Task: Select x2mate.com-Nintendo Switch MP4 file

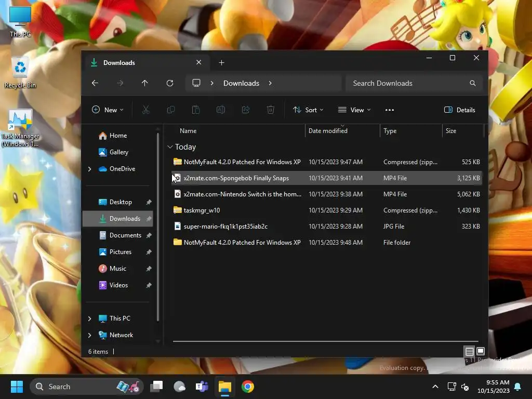Action: 326,194
